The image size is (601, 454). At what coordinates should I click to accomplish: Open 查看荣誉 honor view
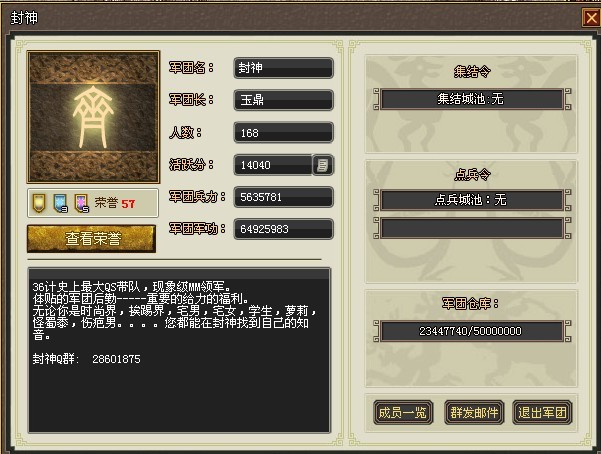click(92, 239)
